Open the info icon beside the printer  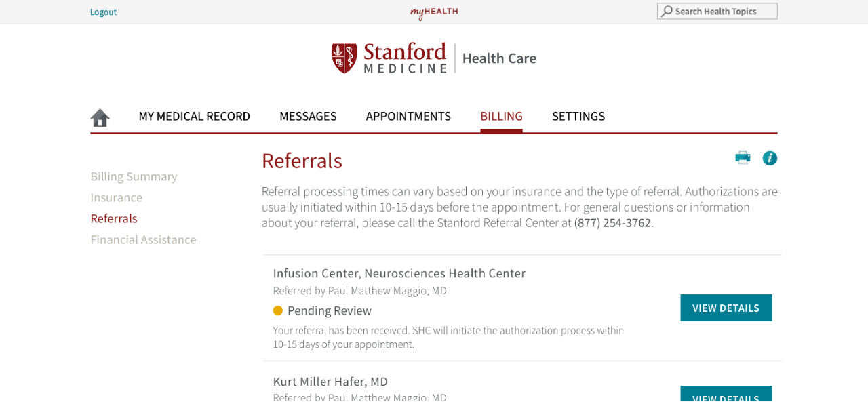(x=770, y=158)
